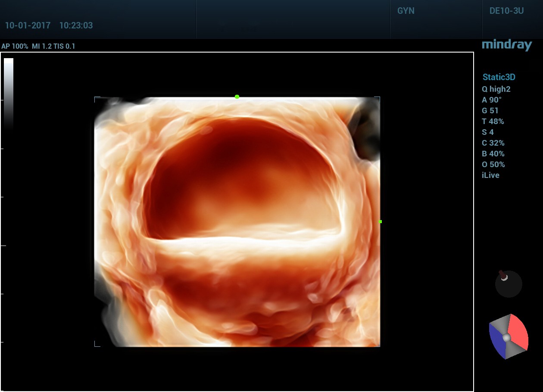
Task: Click the green dot marker above the volume
Action: tap(237, 97)
